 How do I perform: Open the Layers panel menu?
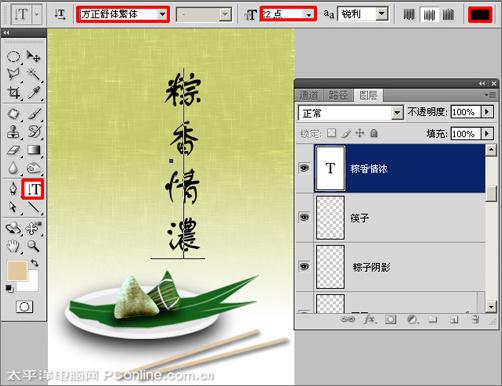pos(490,95)
